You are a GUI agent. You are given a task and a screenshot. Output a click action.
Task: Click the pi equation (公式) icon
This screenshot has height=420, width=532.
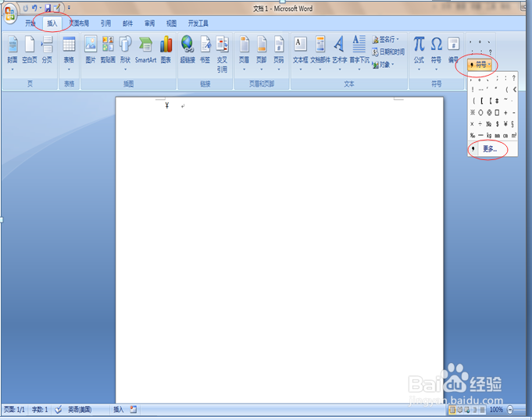(x=419, y=44)
